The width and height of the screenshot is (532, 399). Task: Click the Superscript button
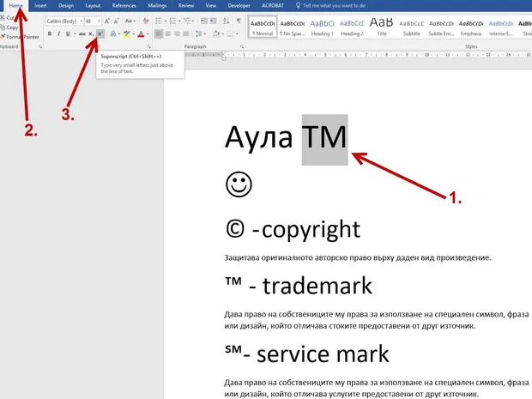pyautogui.click(x=100, y=34)
